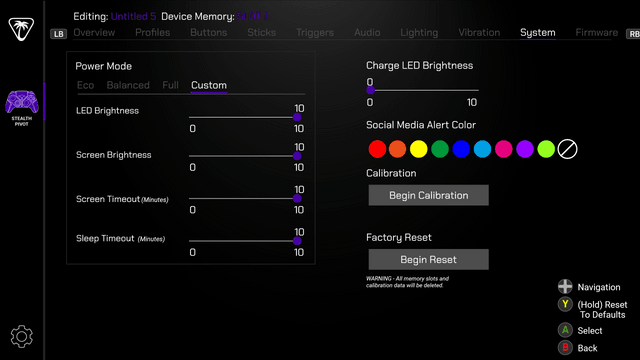The width and height of the screenshot is (640, 360).
Task: Click the 'Factory Reset' heading
Action: (399, 238)
